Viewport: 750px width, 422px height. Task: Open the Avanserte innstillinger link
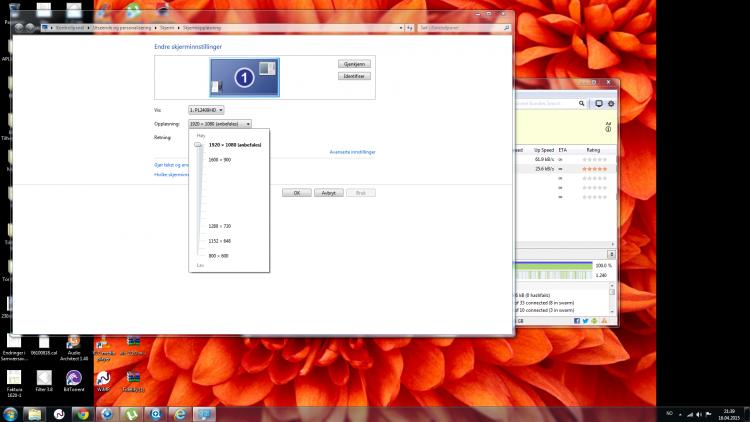click(353, 152)
